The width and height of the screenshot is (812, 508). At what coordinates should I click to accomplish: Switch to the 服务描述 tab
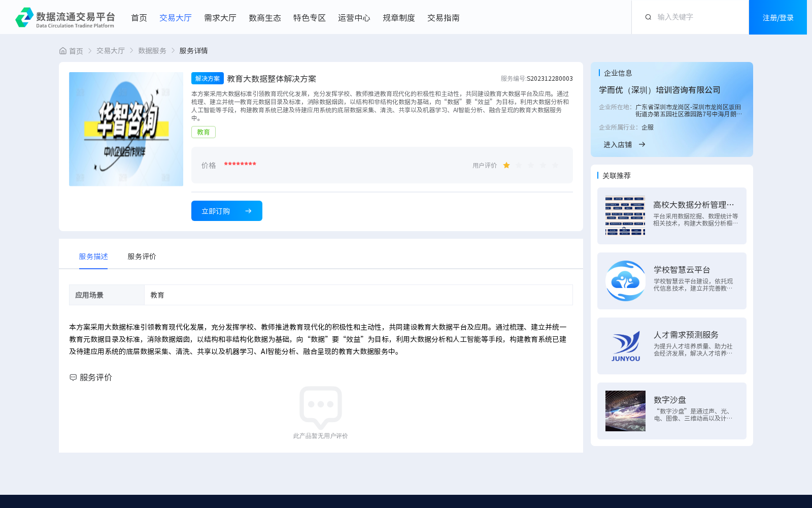93,257
